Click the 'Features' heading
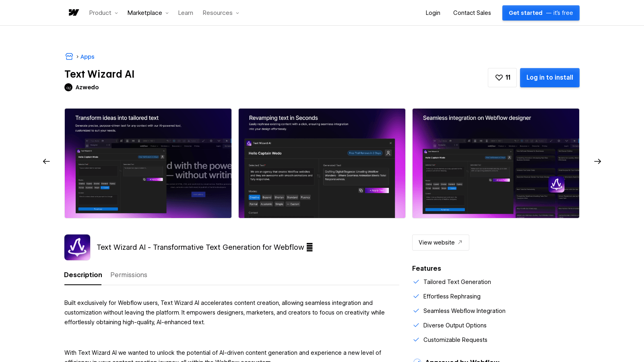644x362 pixels. point(427,268)
